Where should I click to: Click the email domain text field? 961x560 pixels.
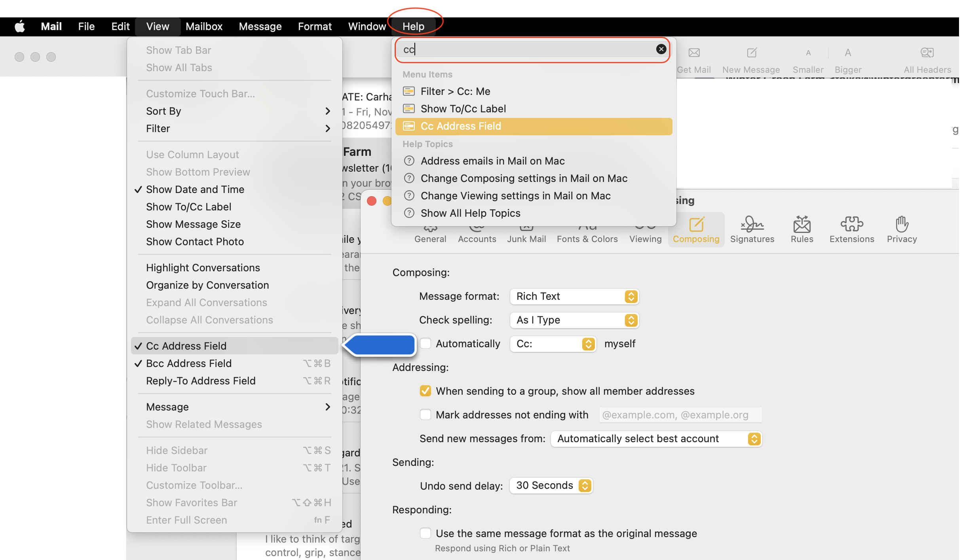click(x=680, y=415)
